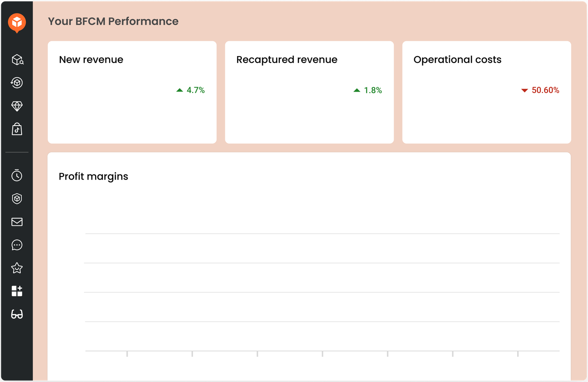This screenshot has height=382, width=588.
Task: Click the chat speech bubble icon
Action: click(x=17, y=245)
